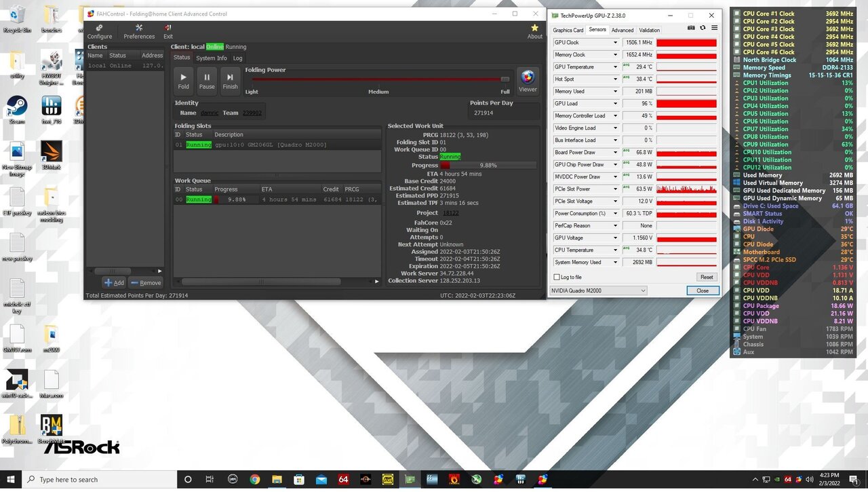Click the Exit icon in FAHControl

pyautogui.click(x=168, y=31)
